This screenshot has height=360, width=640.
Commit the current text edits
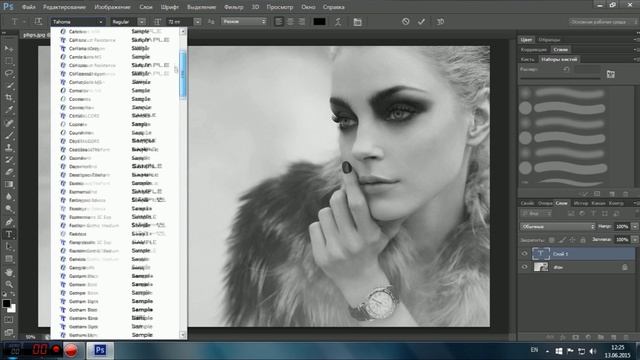(x=422, y=22)
